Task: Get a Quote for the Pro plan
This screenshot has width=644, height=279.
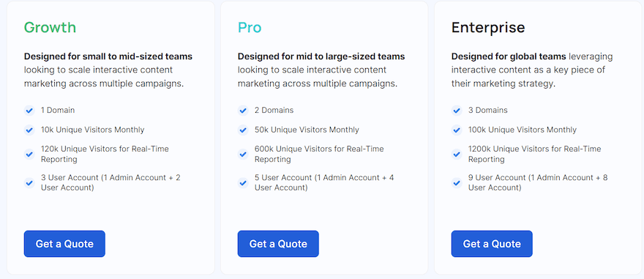Action: click(x=278, y=244)
